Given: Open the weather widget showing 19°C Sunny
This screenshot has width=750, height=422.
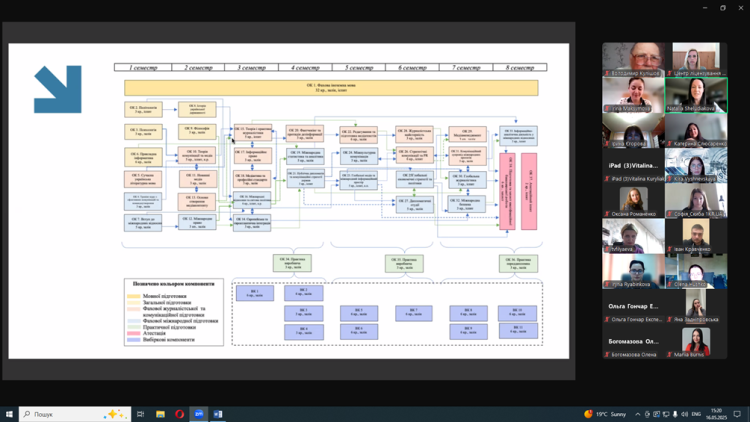Looking at the screenshot, I should pyautogui.click(x=606, y=414).
